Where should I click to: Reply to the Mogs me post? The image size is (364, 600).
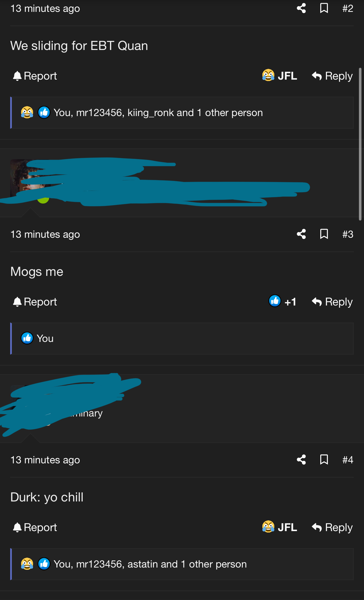332,302
